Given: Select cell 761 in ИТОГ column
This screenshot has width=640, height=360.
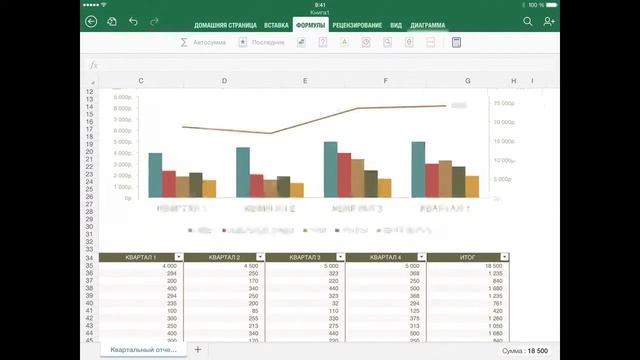Looking at the screenshot, I should coord(468,303).
